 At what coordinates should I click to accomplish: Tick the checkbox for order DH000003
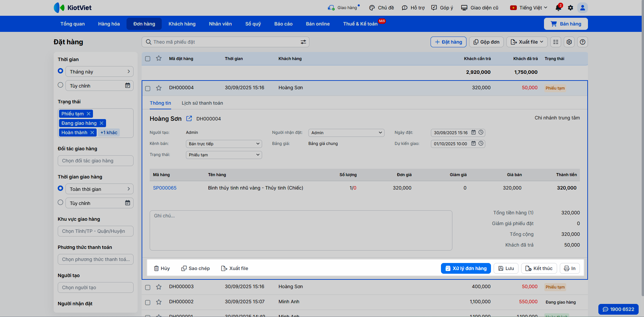pyautogui.click(x=148, y=287)
